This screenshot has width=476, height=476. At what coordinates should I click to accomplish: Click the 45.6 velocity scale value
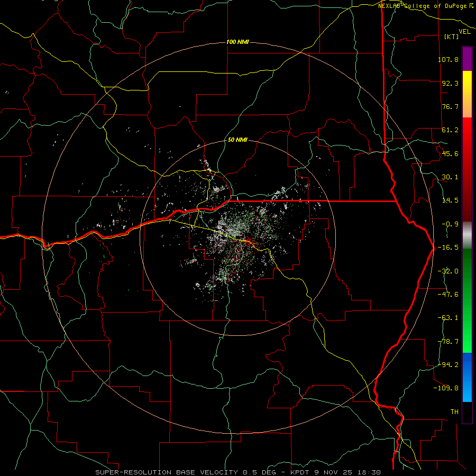[450, 153]
